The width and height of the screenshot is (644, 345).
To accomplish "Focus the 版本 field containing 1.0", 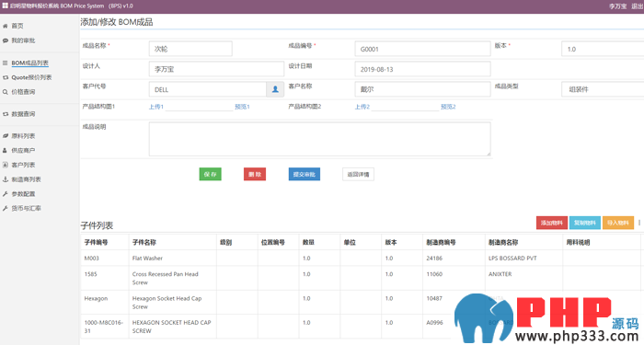I will click(x=603, y=49).
